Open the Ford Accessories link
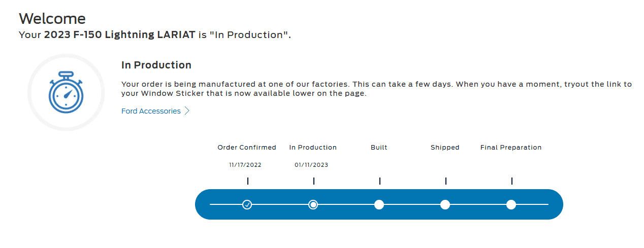 [x=151, y=111]
